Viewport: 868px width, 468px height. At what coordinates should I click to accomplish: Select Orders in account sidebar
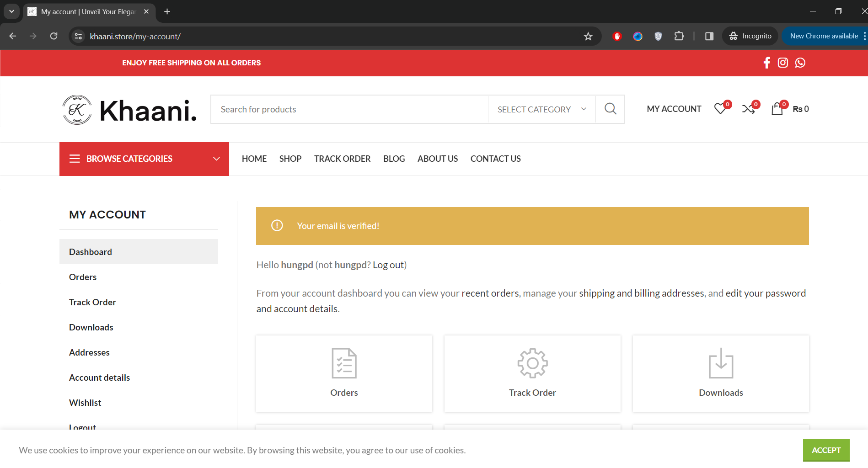(x=139, y=277)
